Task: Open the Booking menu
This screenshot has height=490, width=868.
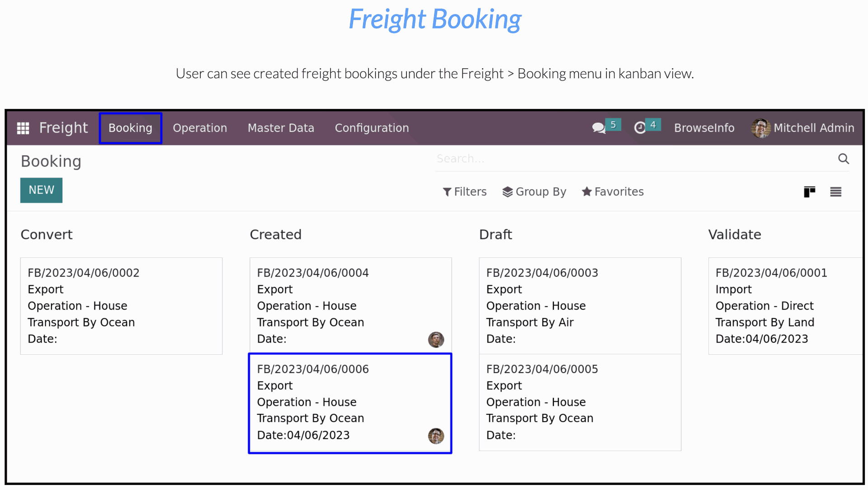Action: (x=130, y=128)
